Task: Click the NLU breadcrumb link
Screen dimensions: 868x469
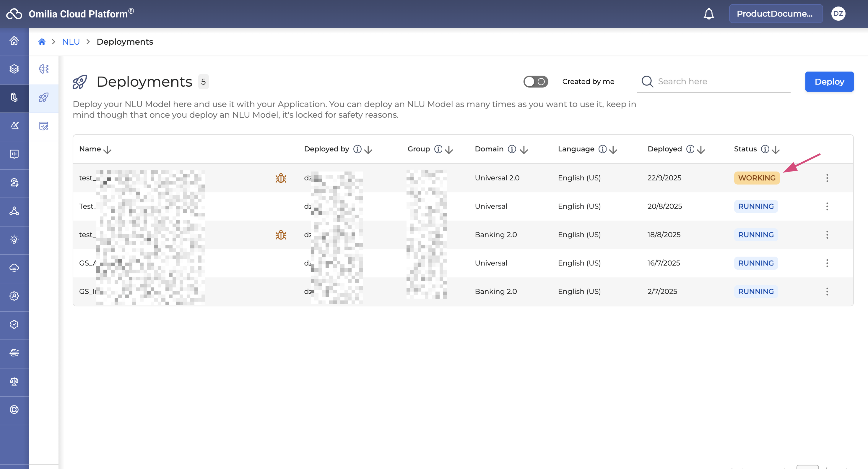Action: point(71,42)
